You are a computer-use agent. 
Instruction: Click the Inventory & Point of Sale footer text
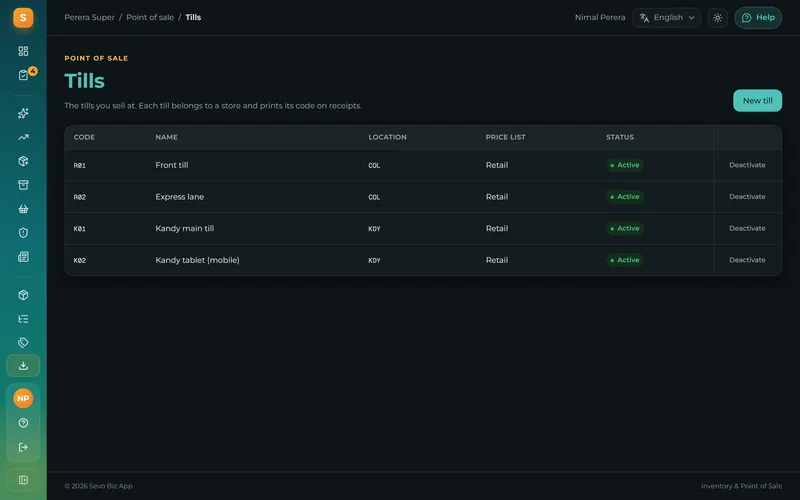click(741, 486)
